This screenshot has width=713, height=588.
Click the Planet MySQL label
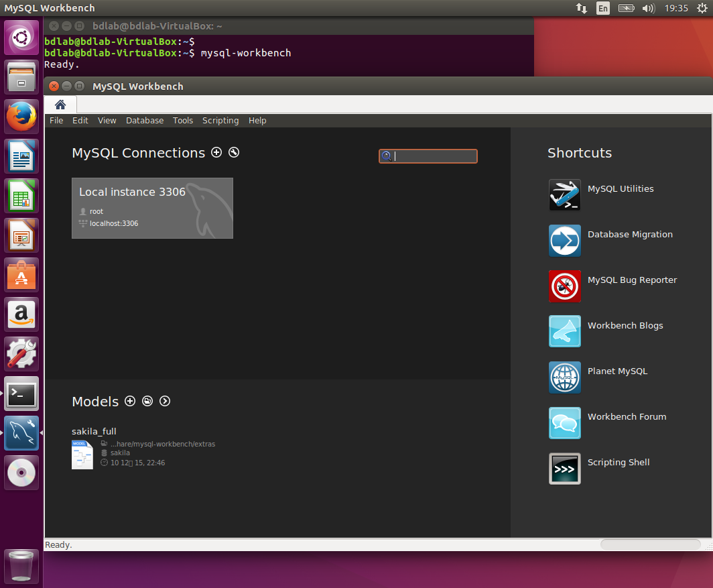(x=618, y=371)
